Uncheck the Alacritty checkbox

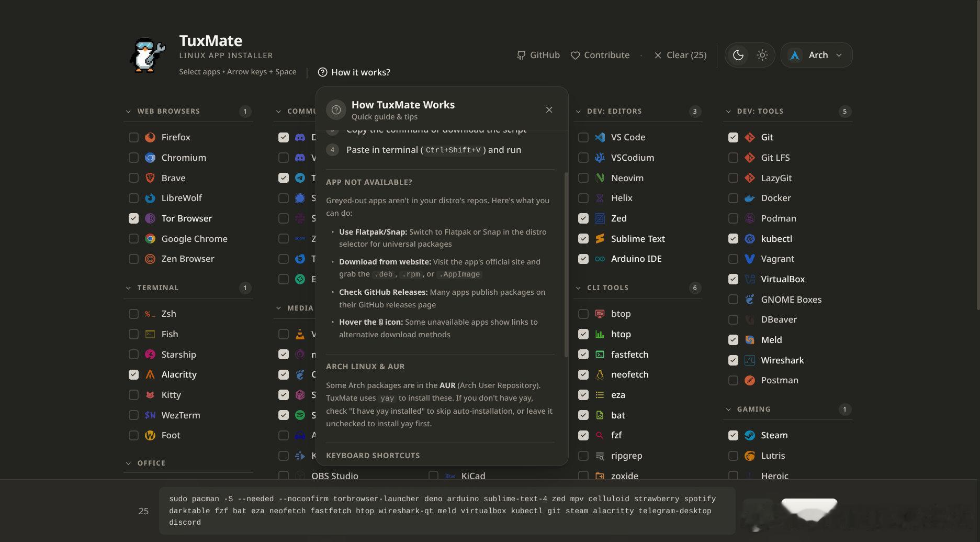coord(133,374)
